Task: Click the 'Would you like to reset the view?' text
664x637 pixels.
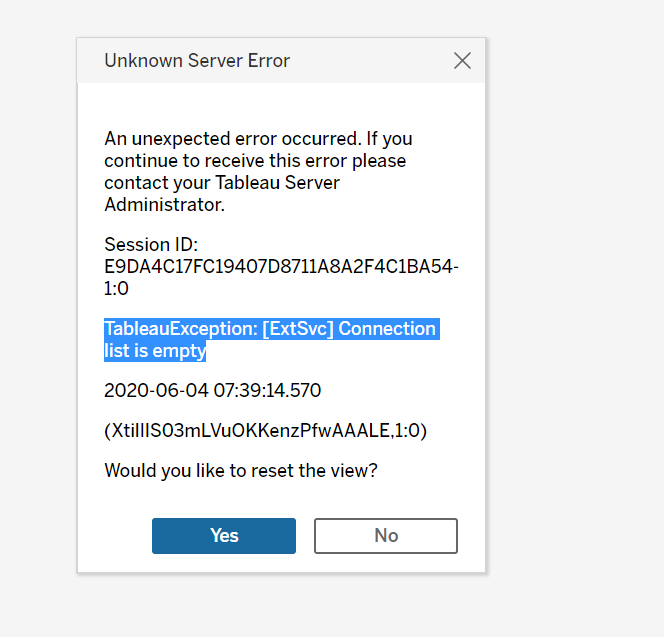Action: [241, 470]
